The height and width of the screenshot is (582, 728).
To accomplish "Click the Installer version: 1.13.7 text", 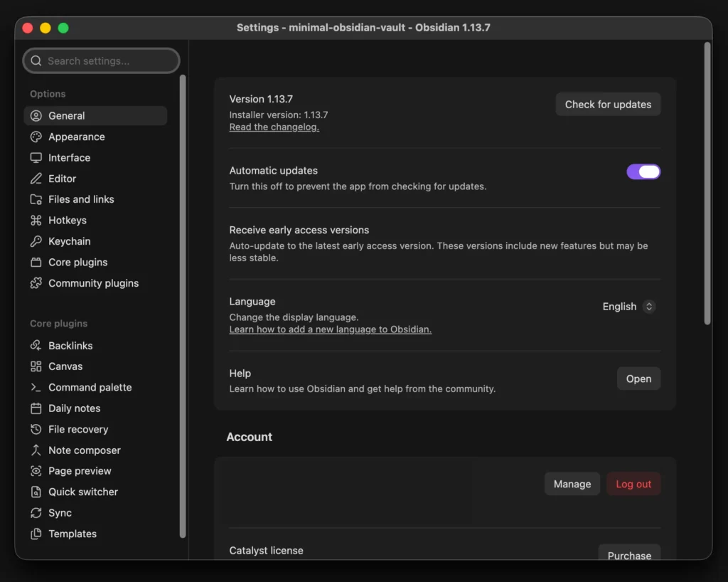I will pos(279,115).
